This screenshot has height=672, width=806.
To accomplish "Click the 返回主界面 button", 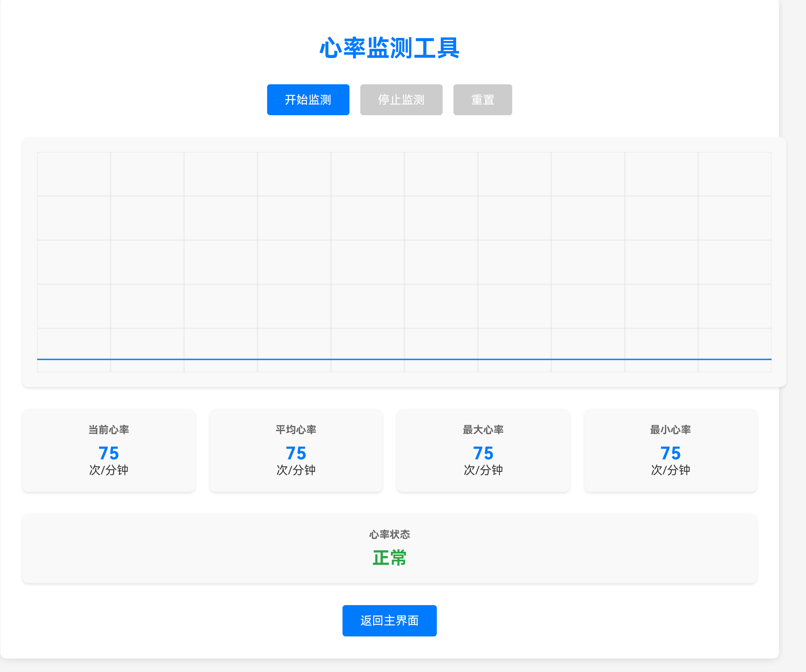I will tap(389, 621).
